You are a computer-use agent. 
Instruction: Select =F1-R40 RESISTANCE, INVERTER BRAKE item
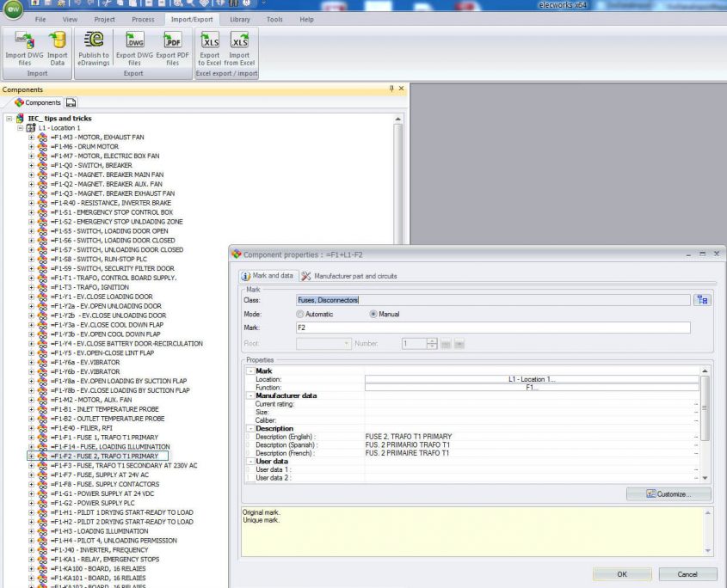[111, 203]
